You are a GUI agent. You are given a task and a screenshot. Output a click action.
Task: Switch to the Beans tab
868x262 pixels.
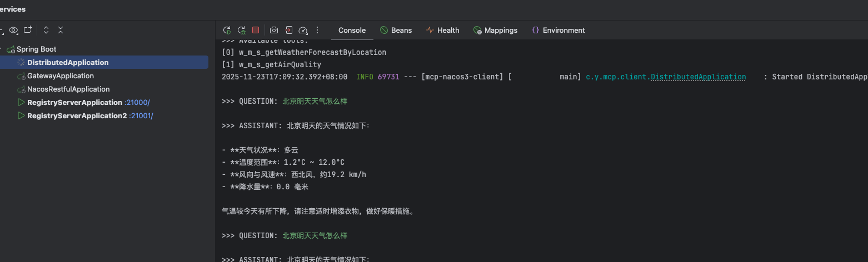pos(396,31)
